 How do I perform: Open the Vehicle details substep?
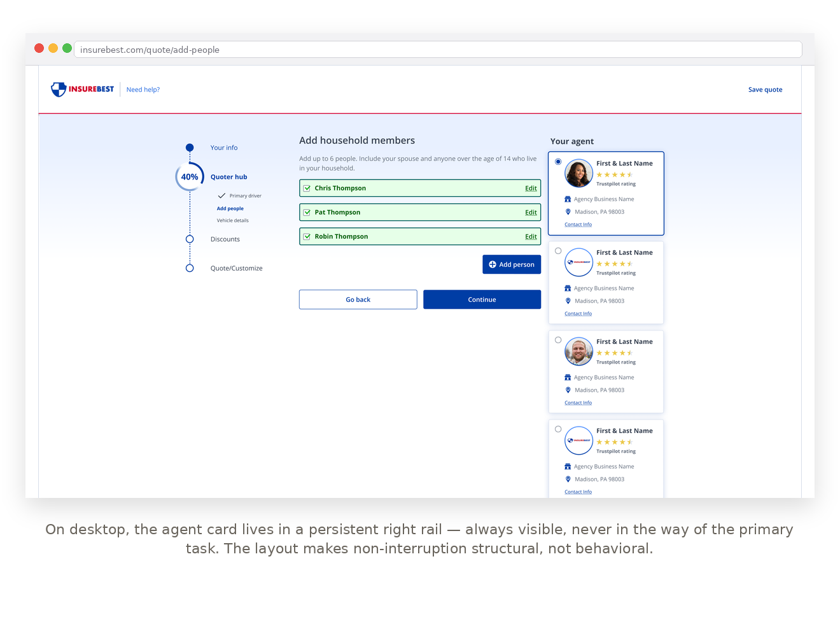[232, 221]
